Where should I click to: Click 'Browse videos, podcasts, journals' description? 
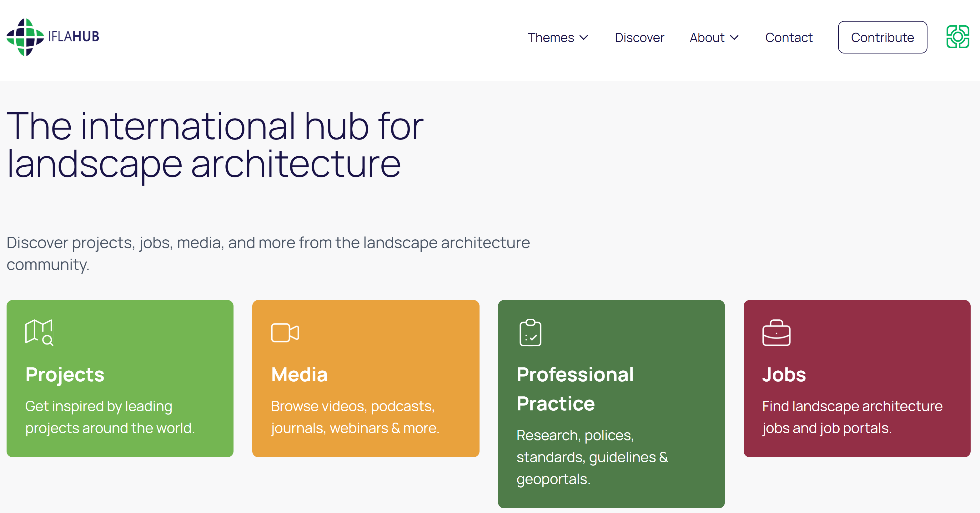click(355, 417)
